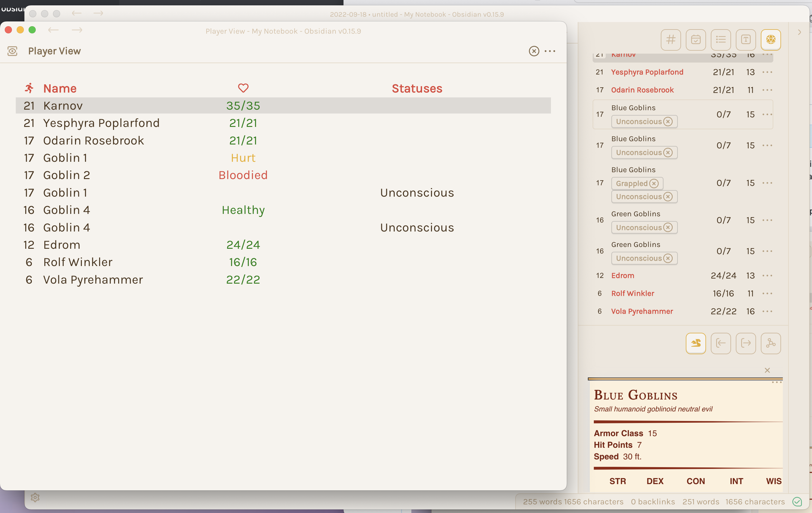This screenshot has height=513, width=812.
Task: Open the settings gear in the bottom corner
Action: click(x=35, y=497)
